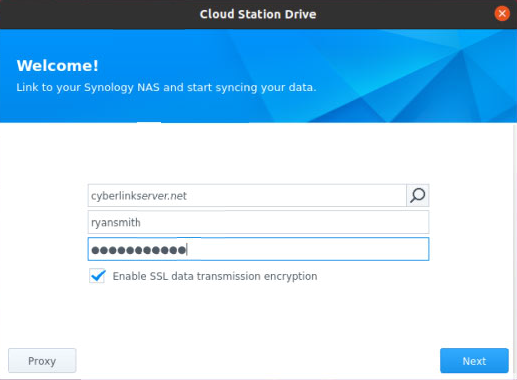Select the username field containing ryansmith
Viewport: 517px width, 380px height.
tap(258, 222)
